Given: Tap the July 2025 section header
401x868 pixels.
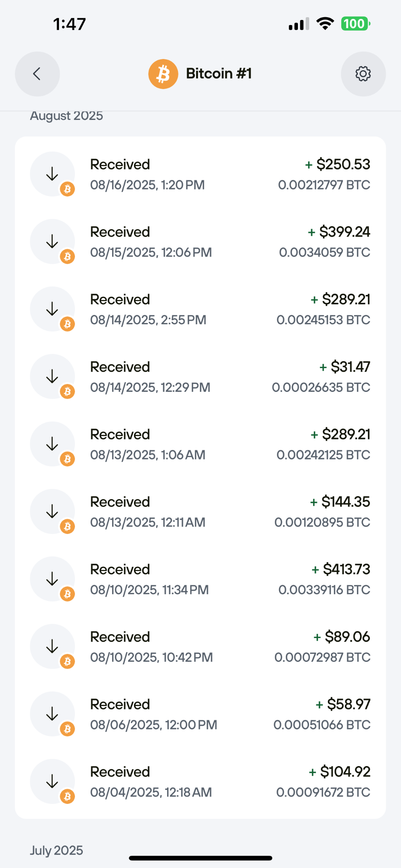Looking at the screenshot, I should [57, 850].
